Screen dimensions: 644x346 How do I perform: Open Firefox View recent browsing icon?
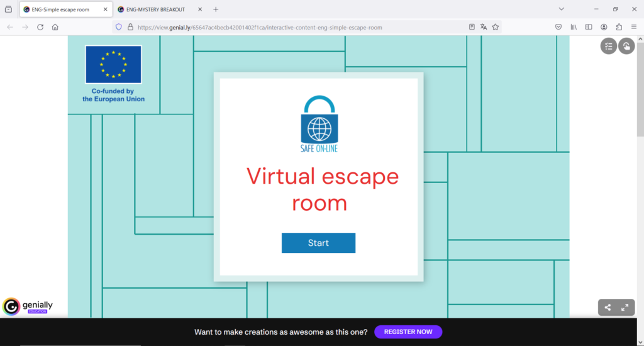8,9
